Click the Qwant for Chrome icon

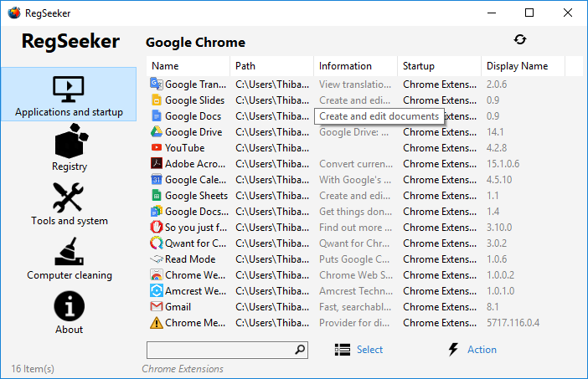click(157, 243)
